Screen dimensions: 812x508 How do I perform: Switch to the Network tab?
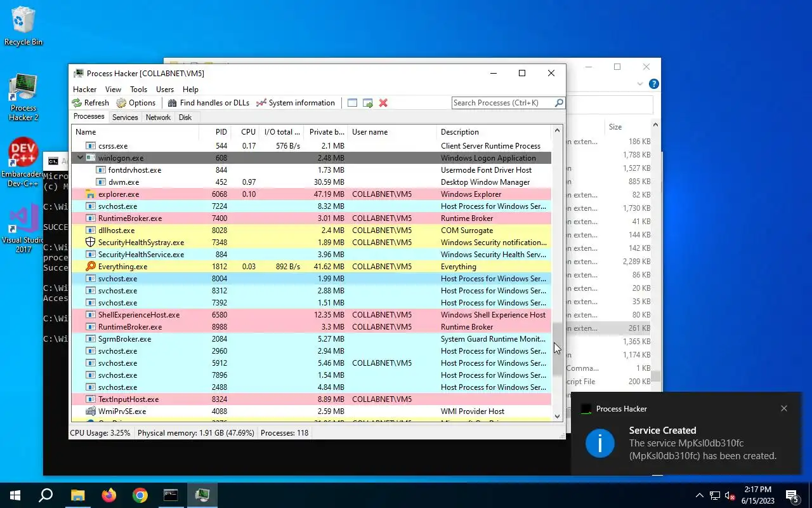[158, 117]
